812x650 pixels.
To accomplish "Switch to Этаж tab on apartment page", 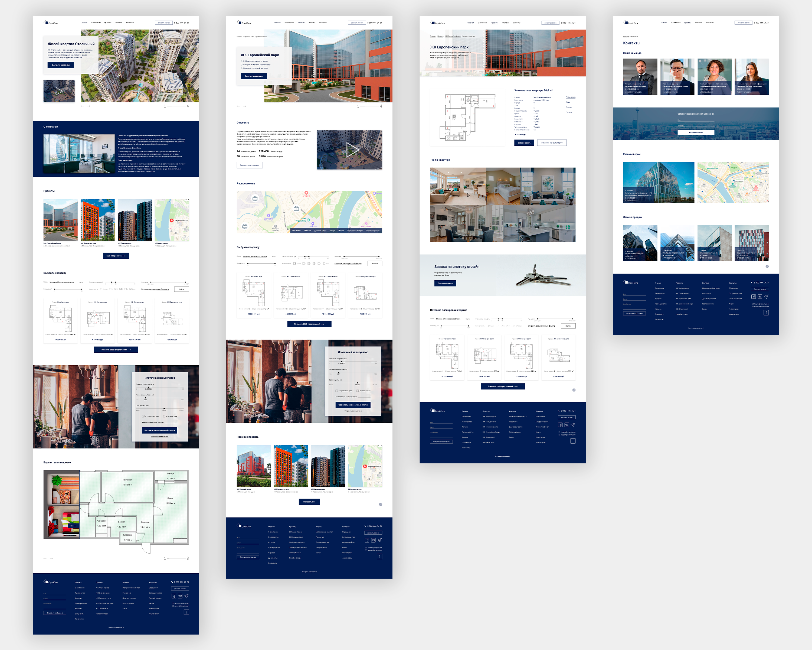I will 568,102.
